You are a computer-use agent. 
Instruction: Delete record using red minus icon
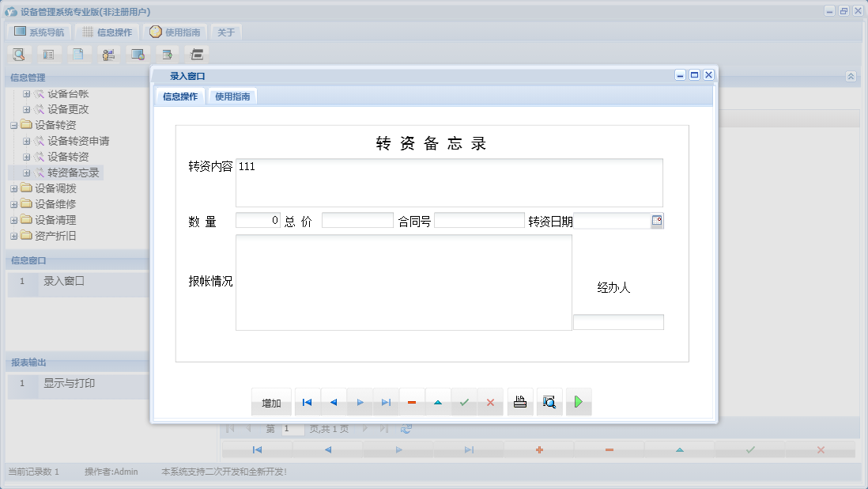(x=411, y=402)
